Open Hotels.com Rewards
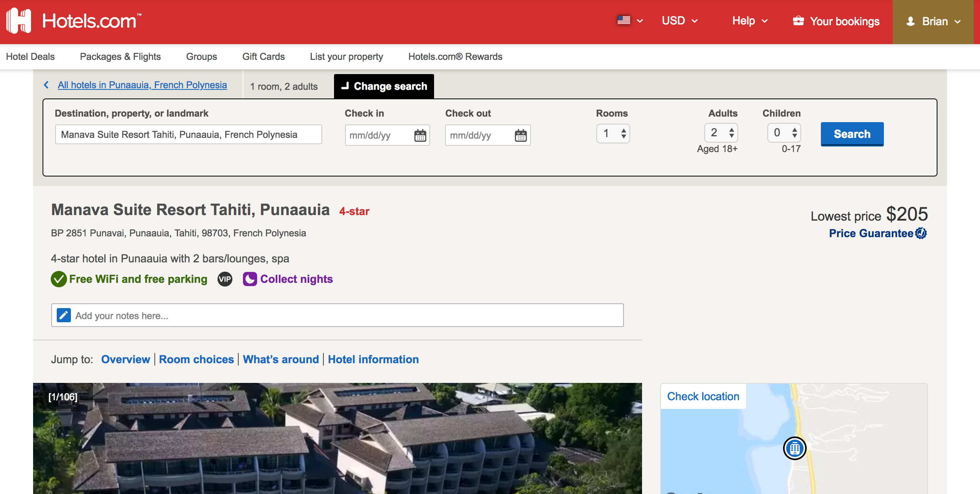Viewport: 980px width, 494px height. pos(455,57)
